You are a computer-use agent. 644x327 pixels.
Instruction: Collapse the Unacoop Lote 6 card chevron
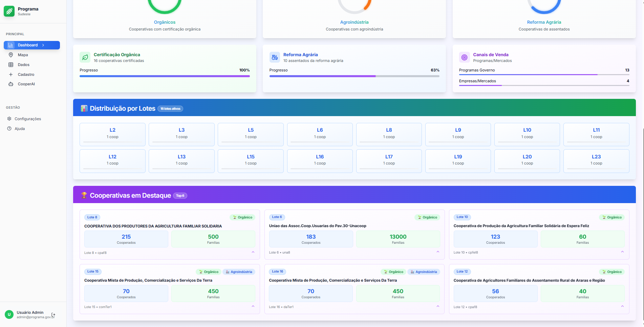click(x=438, y=252)
